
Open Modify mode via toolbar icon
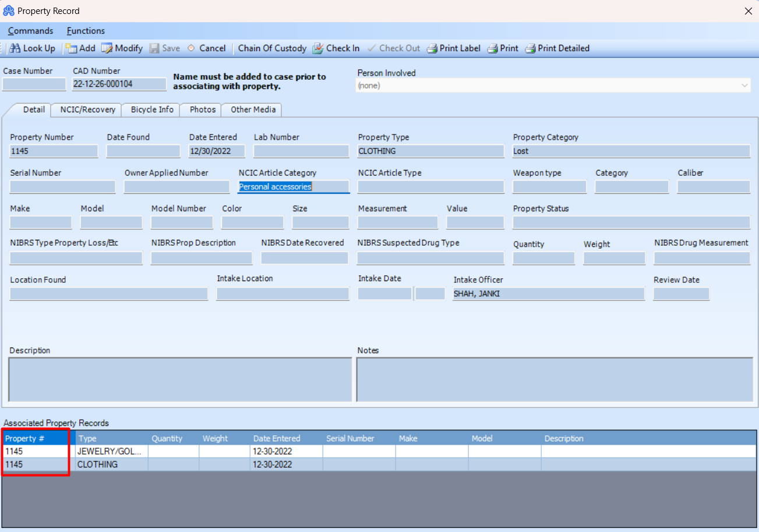tap(122, 48)
